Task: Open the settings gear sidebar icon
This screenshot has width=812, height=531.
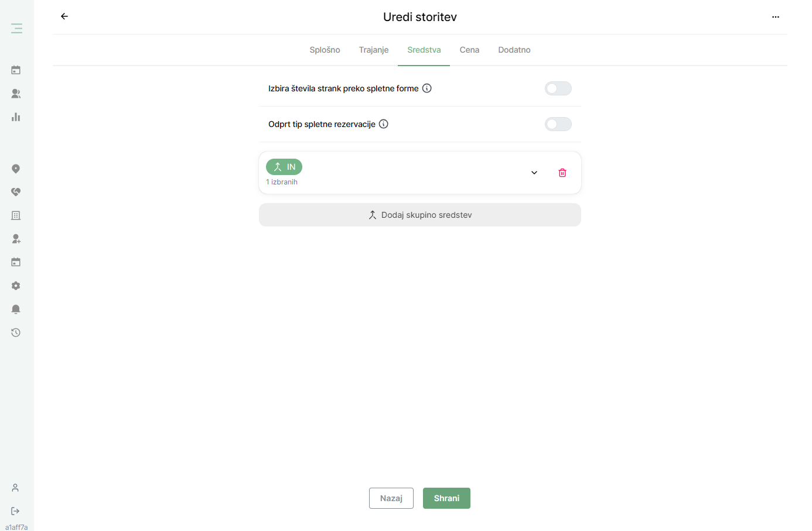Action: point(16,286)
